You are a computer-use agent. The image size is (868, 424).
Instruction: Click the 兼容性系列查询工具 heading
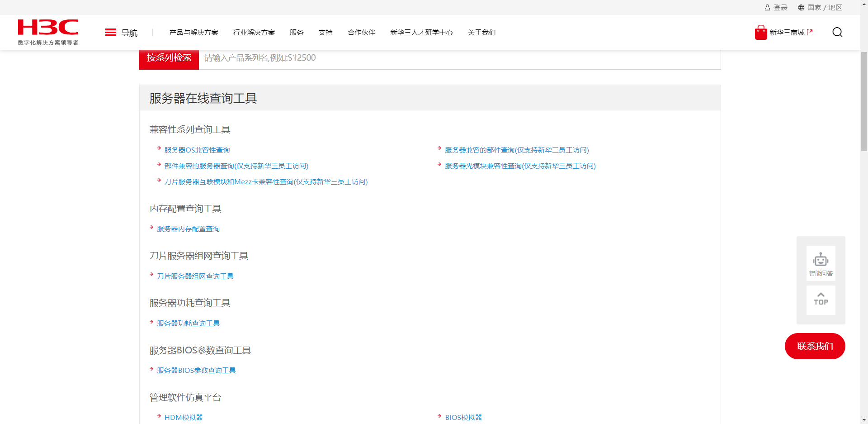[x=190, y=130]
